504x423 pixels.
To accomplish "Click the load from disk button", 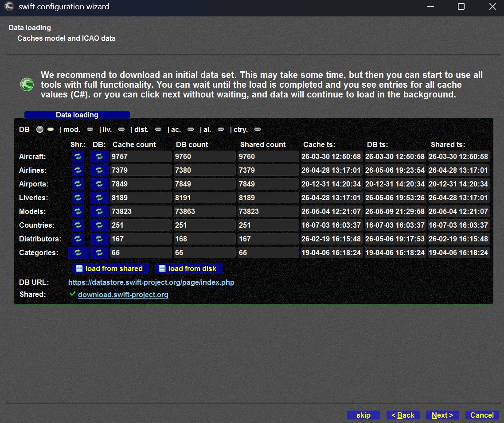I will [189, 268].
